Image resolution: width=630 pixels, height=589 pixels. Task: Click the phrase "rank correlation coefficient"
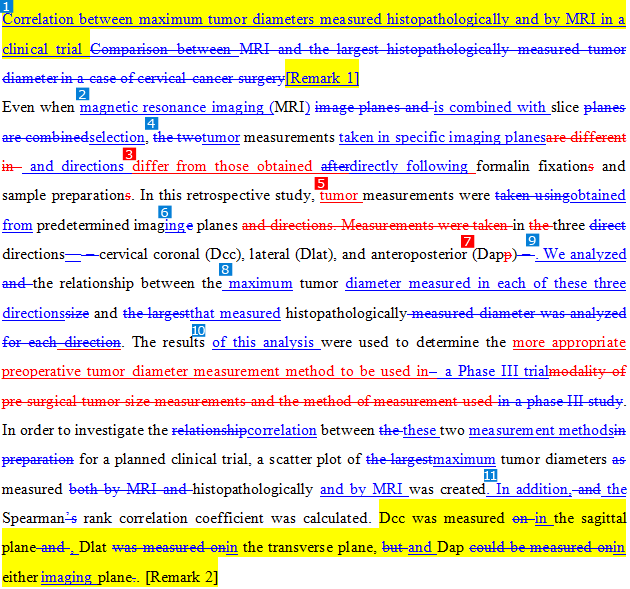pyautogui.click(x=173, y=518)
